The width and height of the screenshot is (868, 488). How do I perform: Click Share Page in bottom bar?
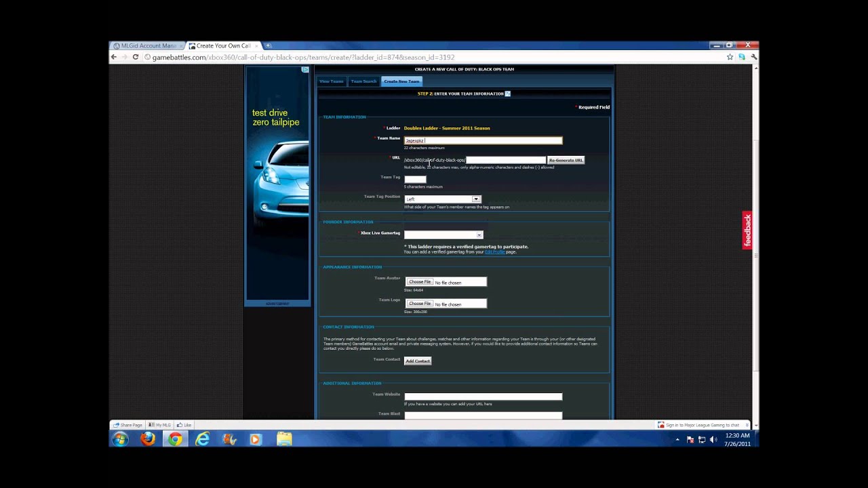click(127, 425)
